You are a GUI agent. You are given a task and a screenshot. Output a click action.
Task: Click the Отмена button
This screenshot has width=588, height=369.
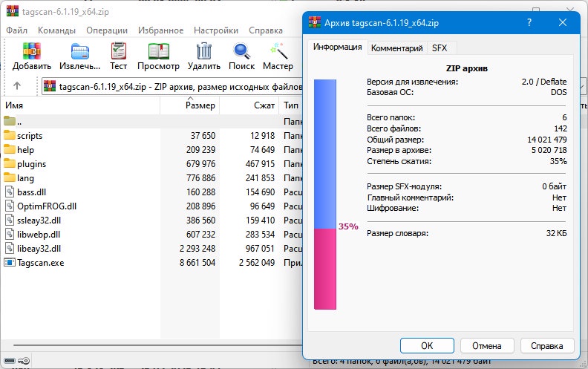(x=487, y=345)
